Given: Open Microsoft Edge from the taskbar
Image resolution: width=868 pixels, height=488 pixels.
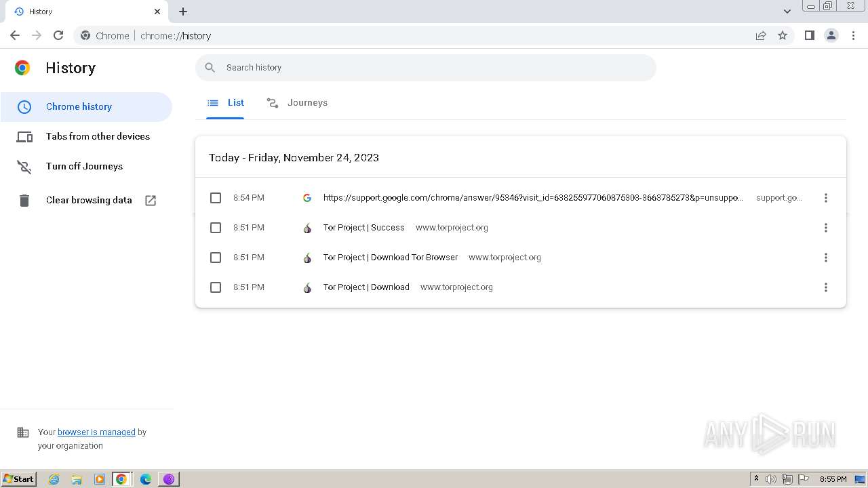Looking at the screenshot, I should [145, 479].
